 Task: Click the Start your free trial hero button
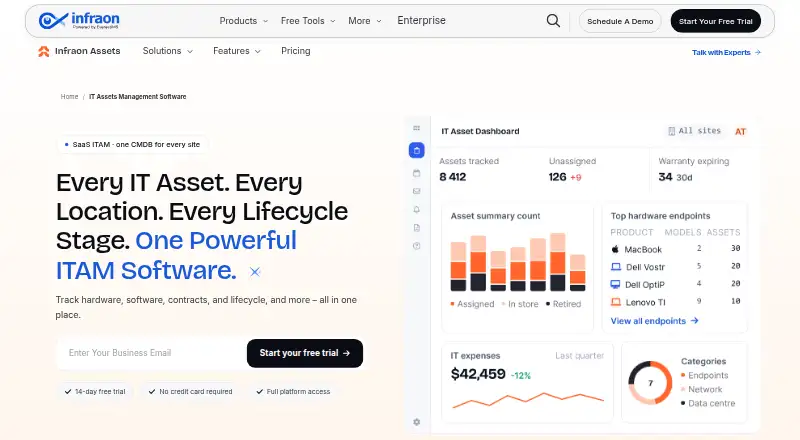point(305,353)
